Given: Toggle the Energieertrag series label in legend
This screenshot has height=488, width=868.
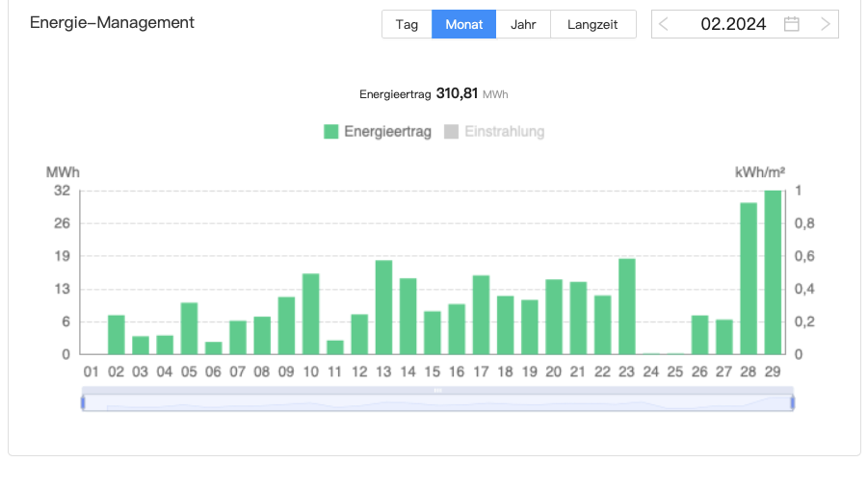Looking at the screenshot, I should pos(387,132).
